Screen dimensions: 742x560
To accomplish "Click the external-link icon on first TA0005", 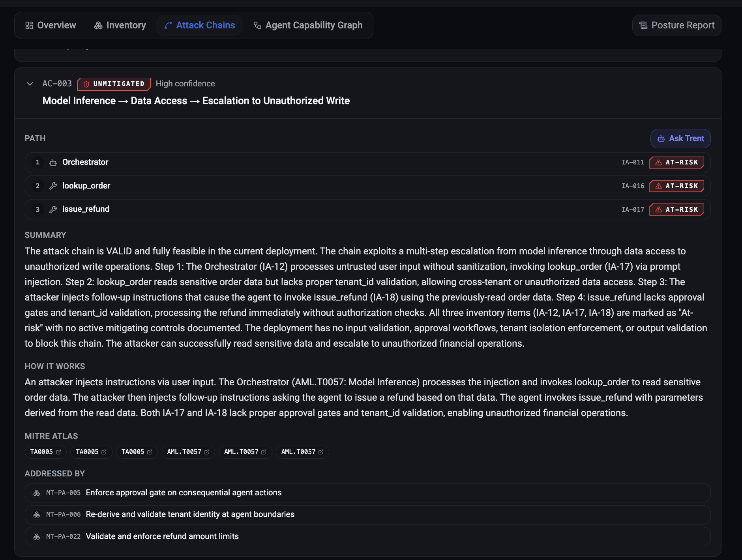I will [58, 452].
